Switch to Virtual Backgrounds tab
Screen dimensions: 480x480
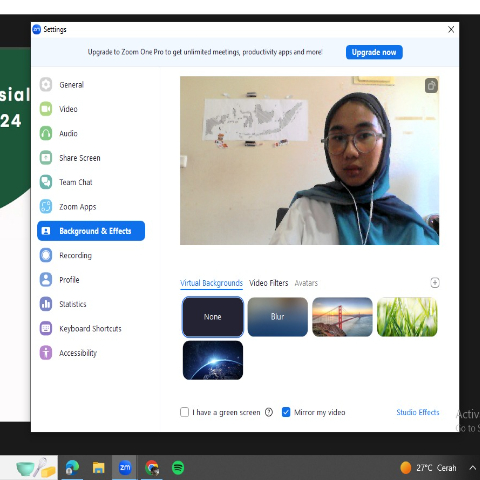tap(211, 283)
